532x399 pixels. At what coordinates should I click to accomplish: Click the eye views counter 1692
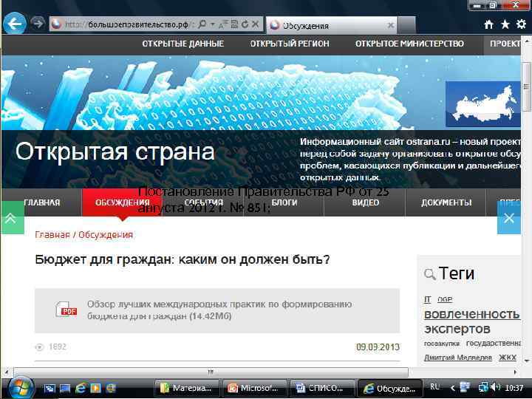[x=51, y=347]
